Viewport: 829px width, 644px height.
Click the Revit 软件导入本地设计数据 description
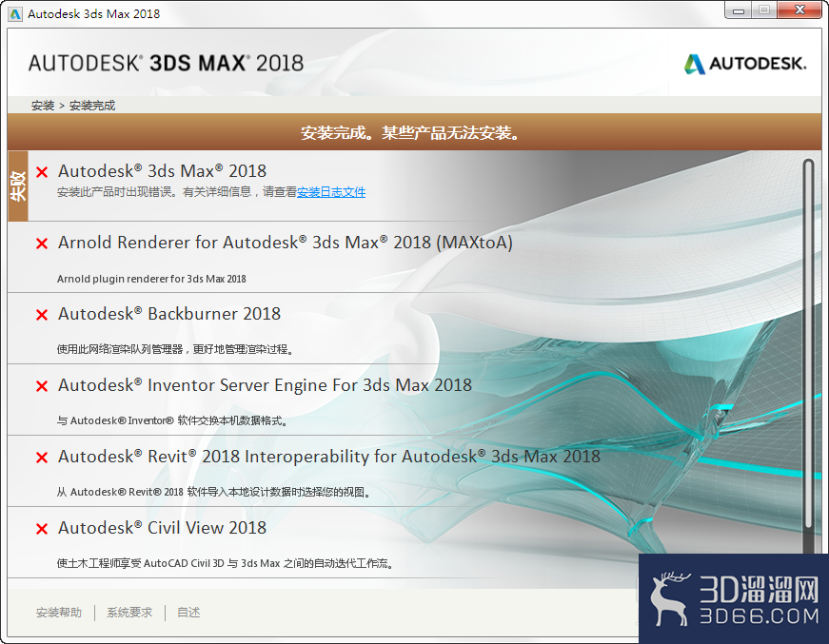(x=213, y=492)
